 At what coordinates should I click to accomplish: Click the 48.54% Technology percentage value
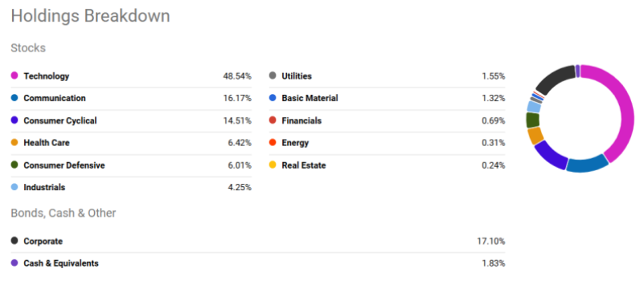tap(237, 76)
